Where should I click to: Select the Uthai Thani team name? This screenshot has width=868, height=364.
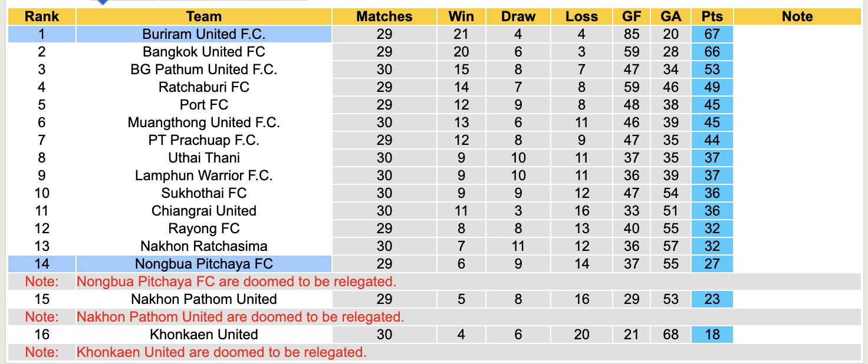click(203, 158)
